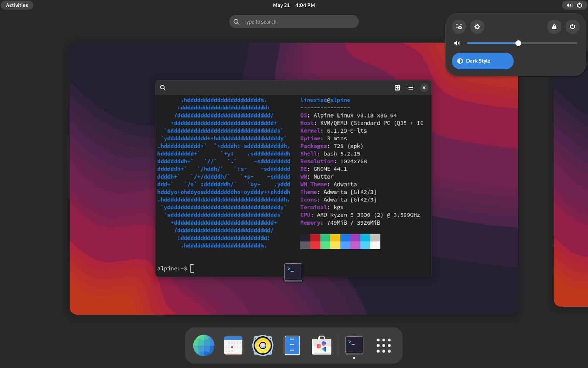
Task: Open the date and time menu
Action: [294, 5]
